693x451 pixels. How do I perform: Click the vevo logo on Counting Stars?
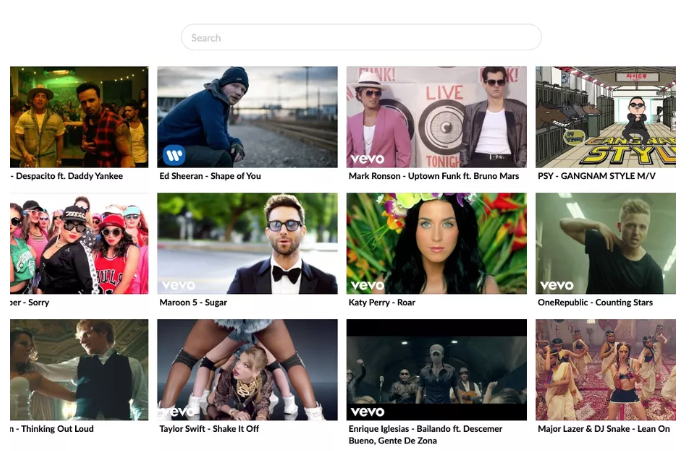(x=556, y=285)
